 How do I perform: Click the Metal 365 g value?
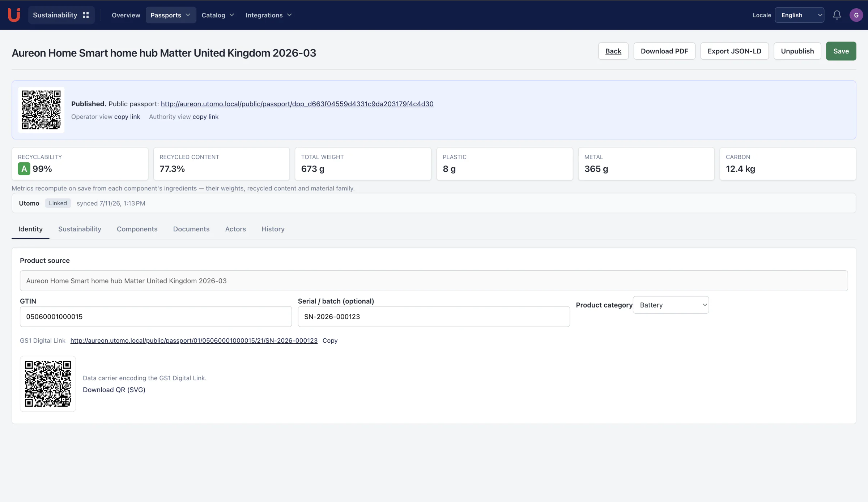tap(596, 169)
